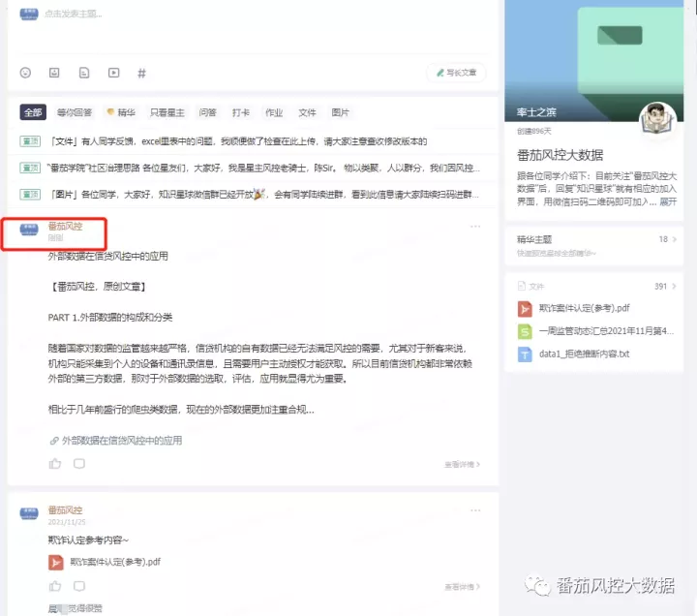Click the avatar of the 2021/11/25 post
The height and width of the screenshot is (616, 697).
coord(29,513)
